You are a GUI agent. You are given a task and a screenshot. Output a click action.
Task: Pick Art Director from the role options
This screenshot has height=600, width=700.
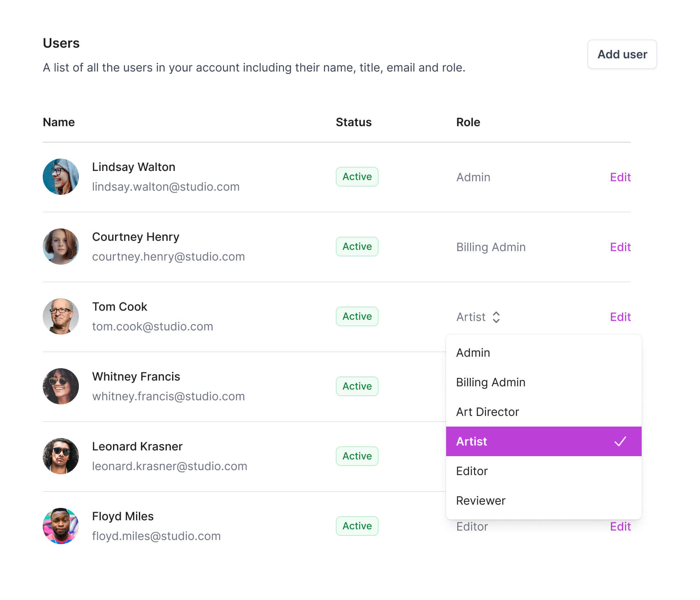click(487, 412)
